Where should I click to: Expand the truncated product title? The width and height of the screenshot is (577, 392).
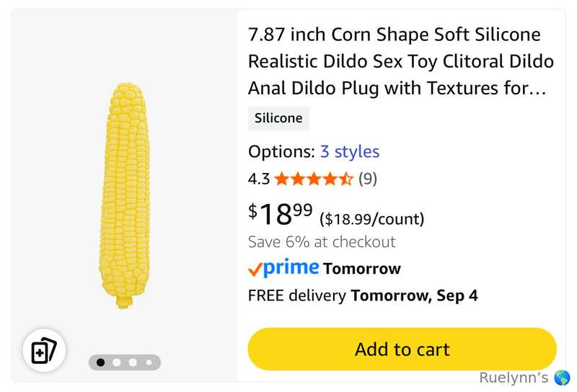click(x=401, y=61)
